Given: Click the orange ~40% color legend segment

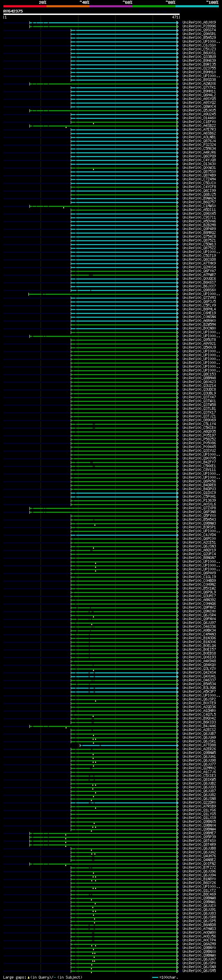Looking at the screenshot, I should pyautogui.click(x=68, y=6).
